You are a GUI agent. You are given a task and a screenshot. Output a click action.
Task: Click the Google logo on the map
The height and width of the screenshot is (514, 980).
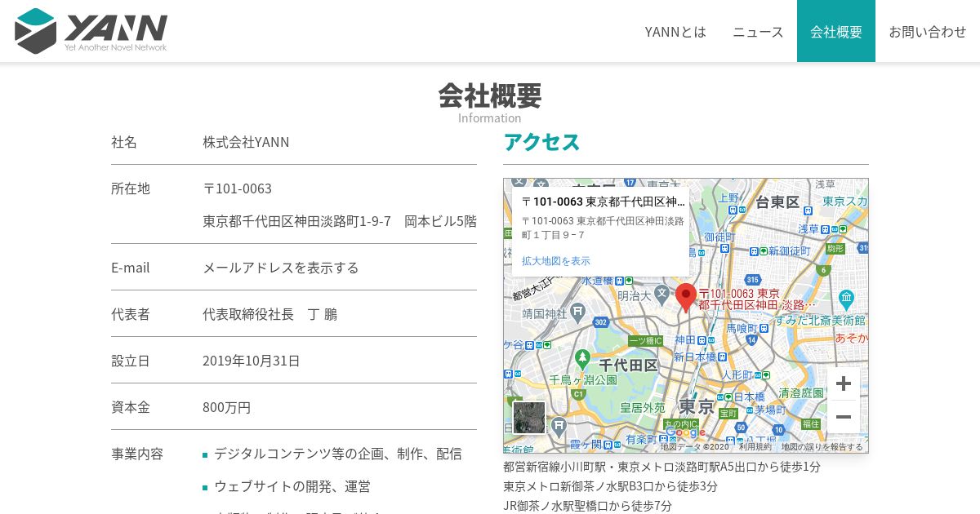tap(685, 432)
